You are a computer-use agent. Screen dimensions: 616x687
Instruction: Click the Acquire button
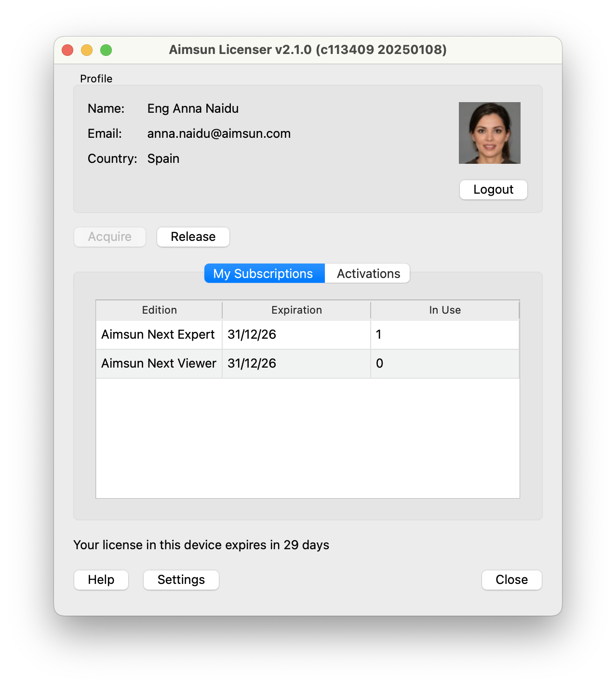point(110,237)
